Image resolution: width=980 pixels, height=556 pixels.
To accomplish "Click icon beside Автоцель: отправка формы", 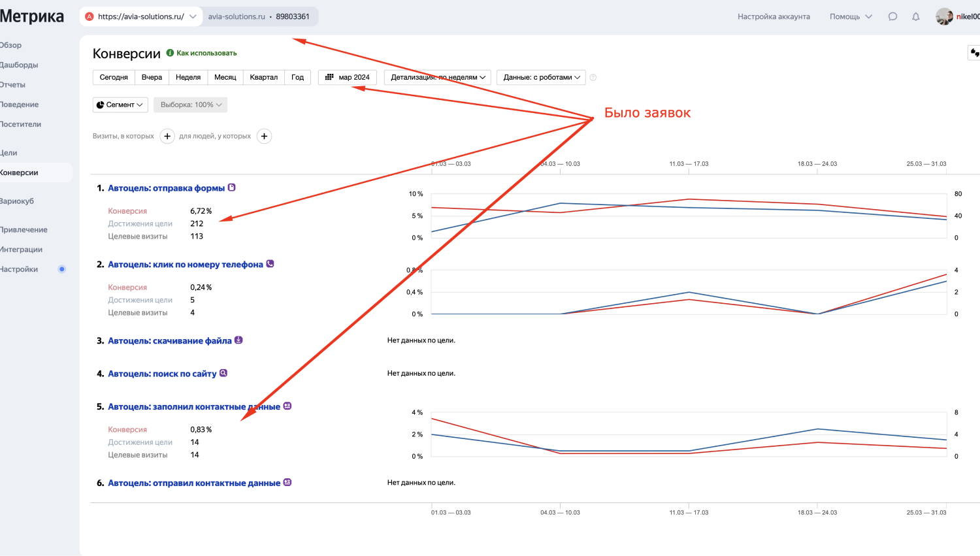I will tap(231, 188).
